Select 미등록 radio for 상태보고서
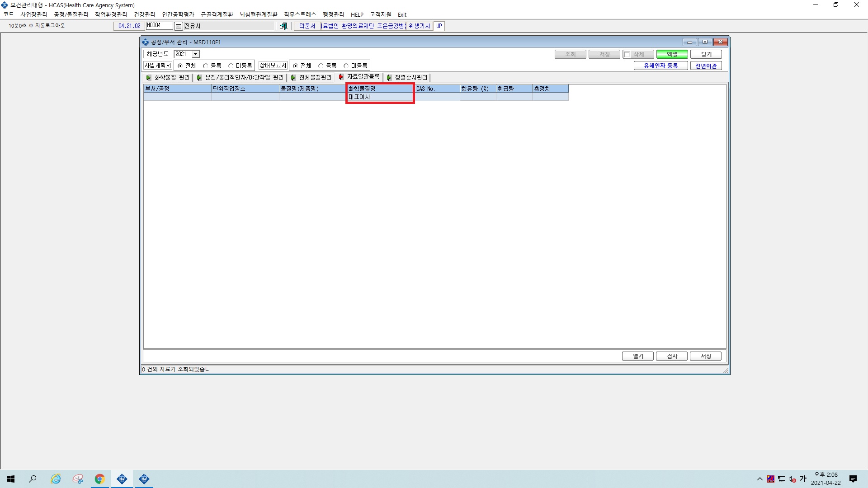This screenshot has height=488, width=868. (x=346, y=66)
